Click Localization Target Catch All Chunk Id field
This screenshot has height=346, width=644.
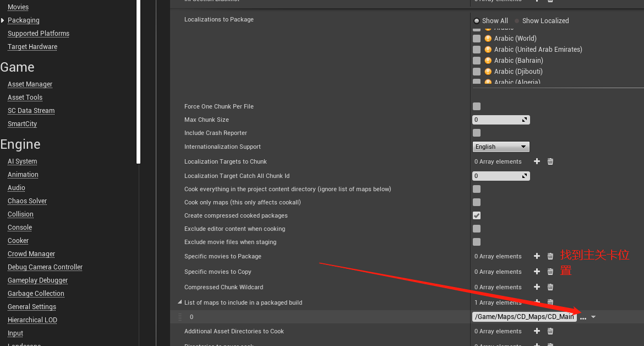501,176
